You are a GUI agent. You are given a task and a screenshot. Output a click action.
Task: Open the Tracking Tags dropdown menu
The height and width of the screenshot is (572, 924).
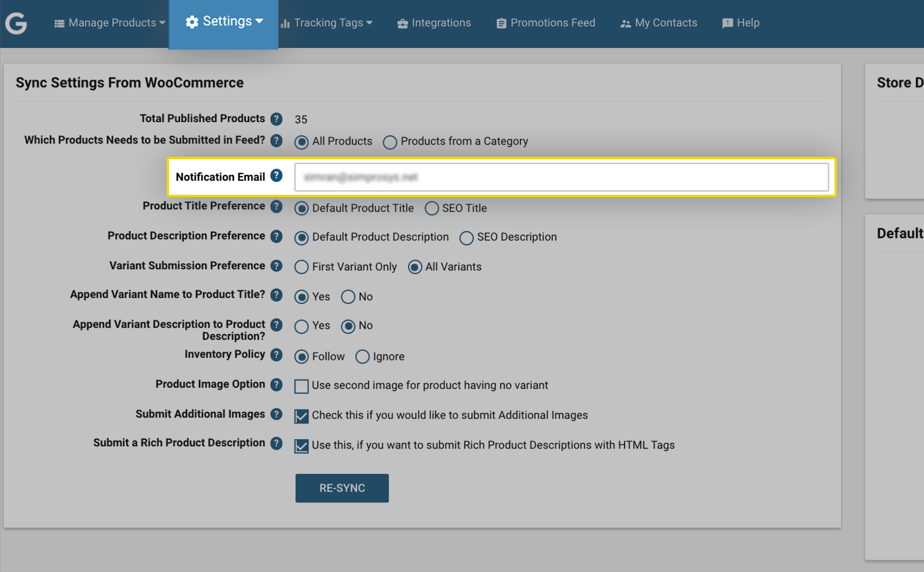[326, 23]
